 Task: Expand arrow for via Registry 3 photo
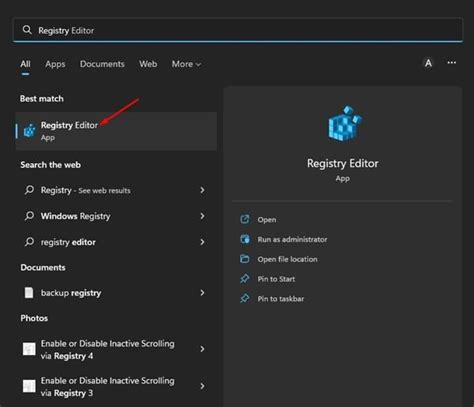(x=202, y=386)
